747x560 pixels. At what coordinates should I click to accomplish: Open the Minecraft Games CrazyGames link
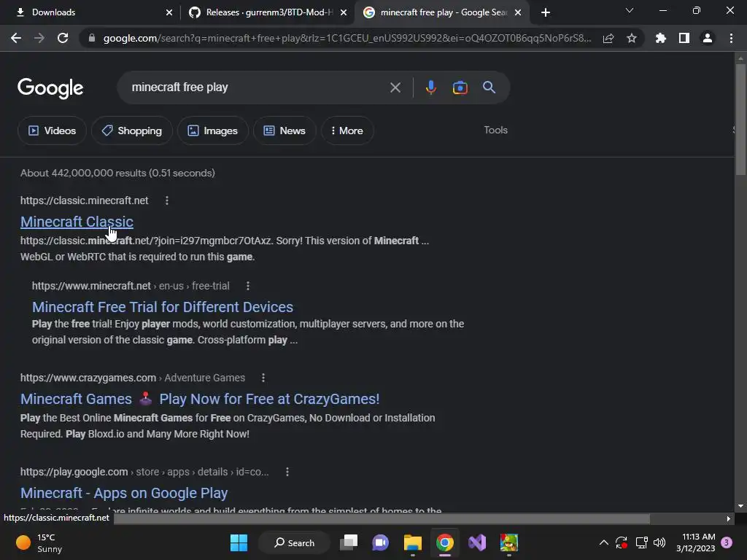point(200,399)
